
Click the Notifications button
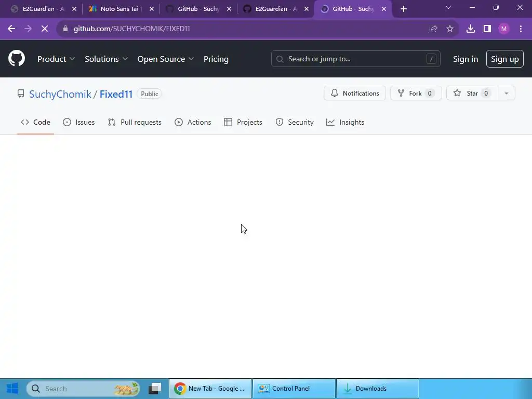[354, 94]
